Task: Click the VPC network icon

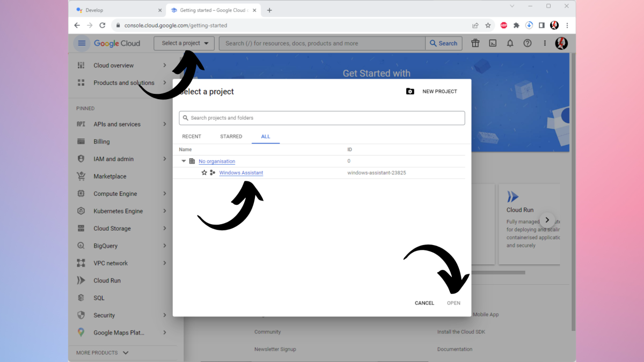Action: tap(81, 263)
